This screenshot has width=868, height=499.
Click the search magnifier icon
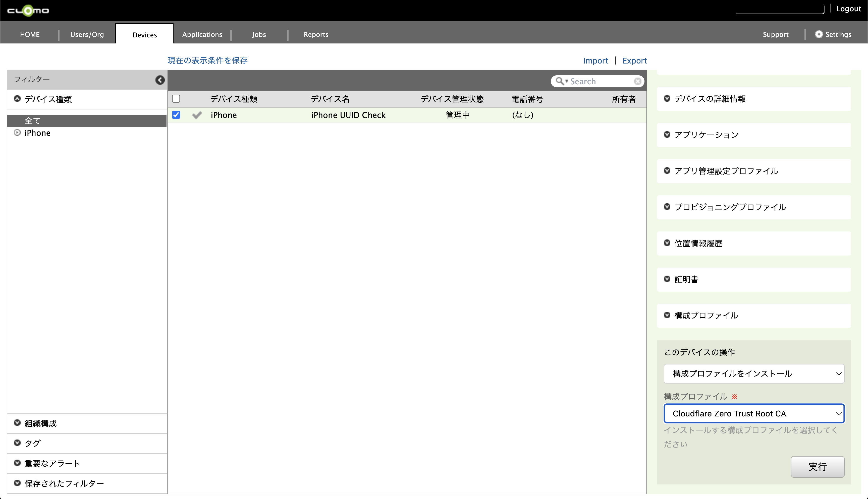click(560, 81)
